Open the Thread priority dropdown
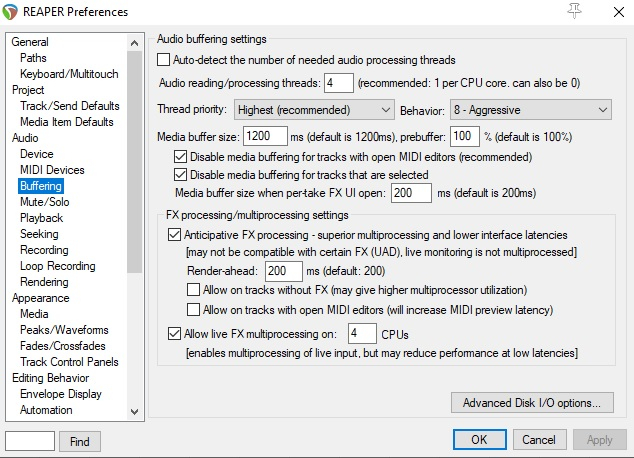Viewport: 634px width, 458px height. [314, 109]
